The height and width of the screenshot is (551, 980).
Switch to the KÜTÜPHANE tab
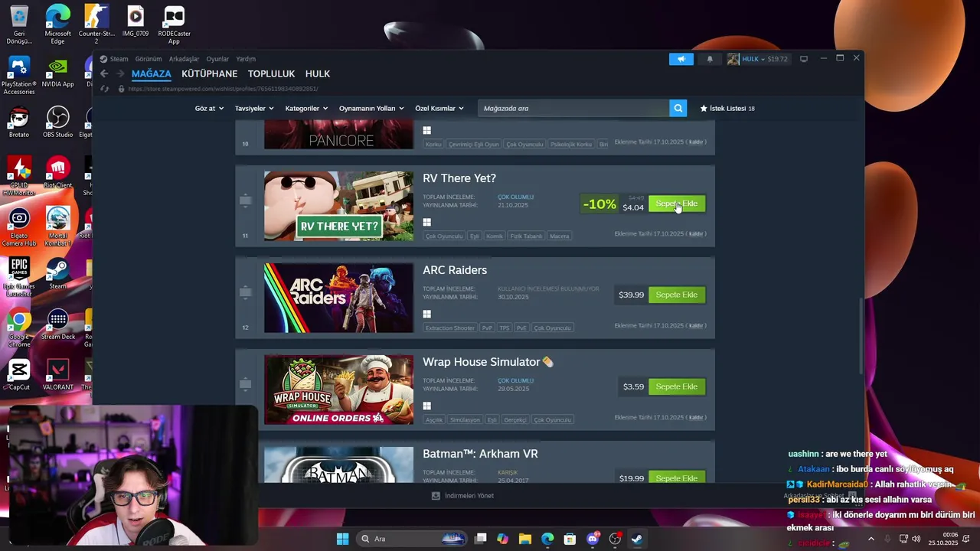[x=209, y=73]
